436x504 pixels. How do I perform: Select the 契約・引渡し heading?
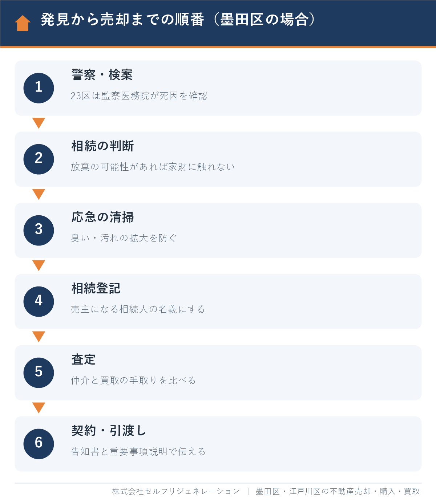(109, 431)
